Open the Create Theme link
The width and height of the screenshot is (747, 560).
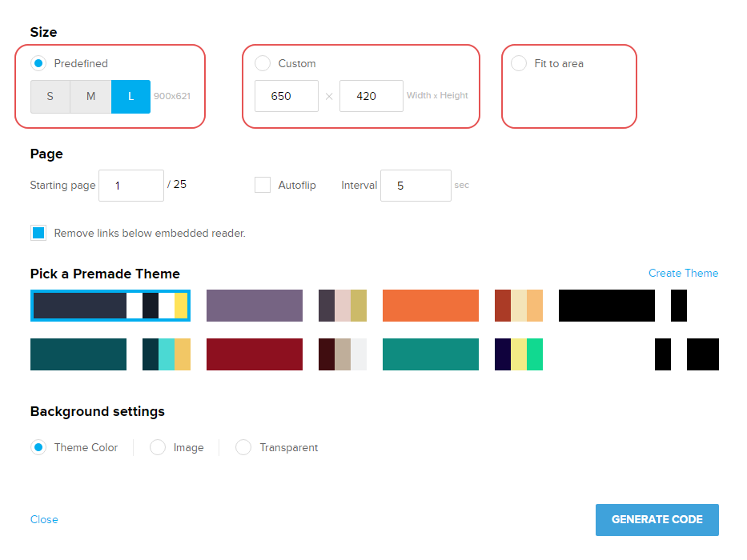coord(683,273)
